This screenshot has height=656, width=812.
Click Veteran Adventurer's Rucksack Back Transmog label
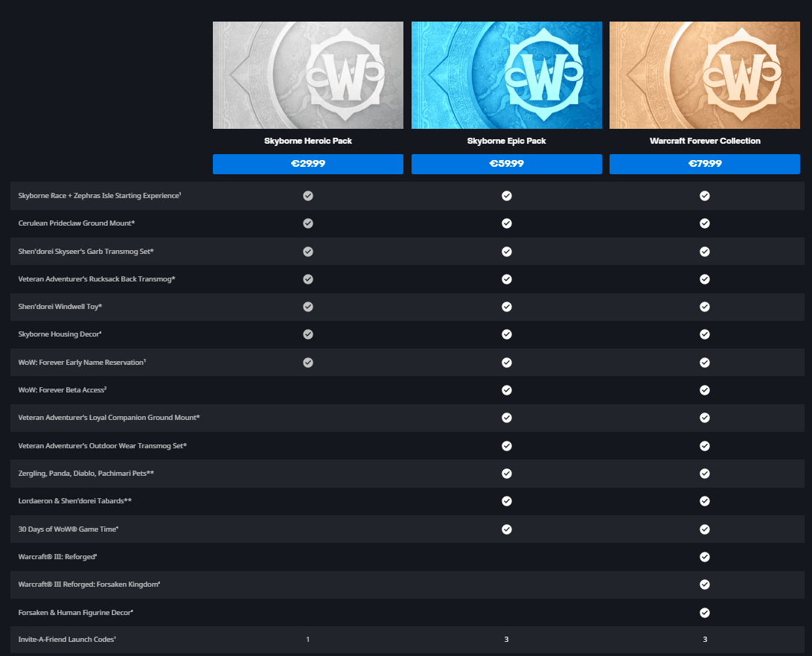click(x=97, y=279)
